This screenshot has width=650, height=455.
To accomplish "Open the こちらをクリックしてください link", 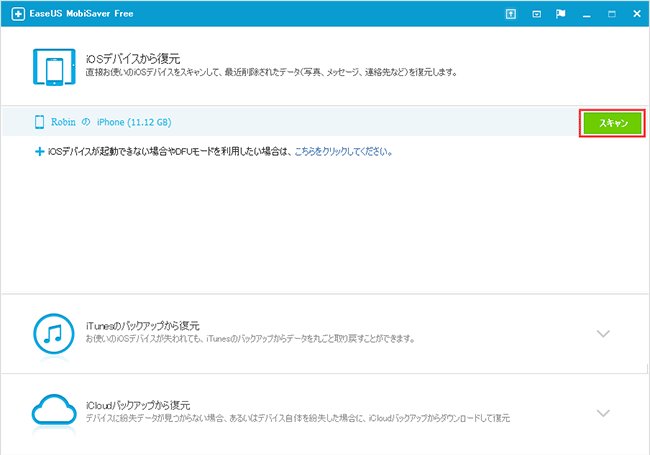I will point(343,152).
